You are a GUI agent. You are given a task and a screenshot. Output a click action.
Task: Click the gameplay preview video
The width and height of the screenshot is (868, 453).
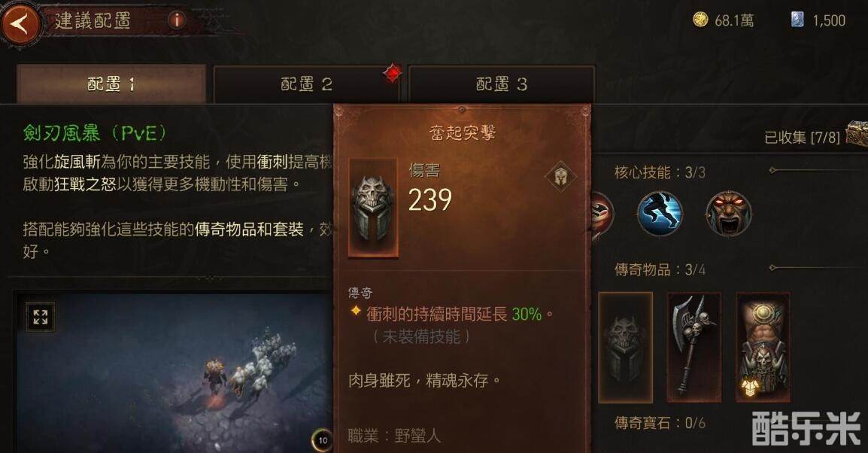pos(173,372)
